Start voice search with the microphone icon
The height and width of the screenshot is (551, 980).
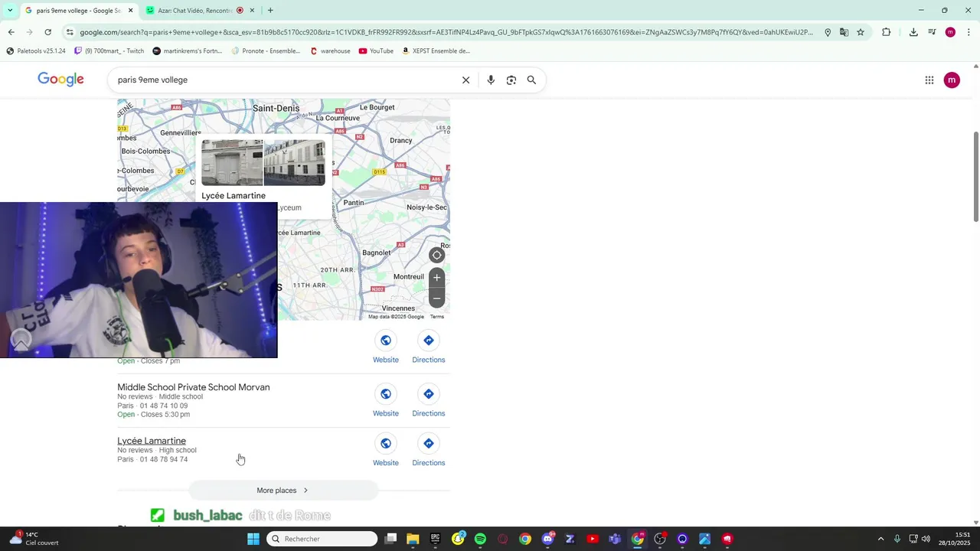491,80
